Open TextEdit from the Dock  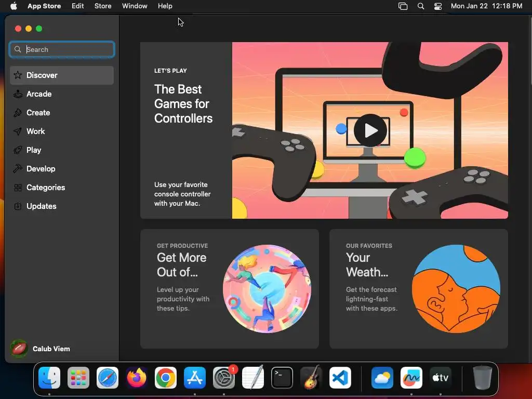(x=253, y=377)
